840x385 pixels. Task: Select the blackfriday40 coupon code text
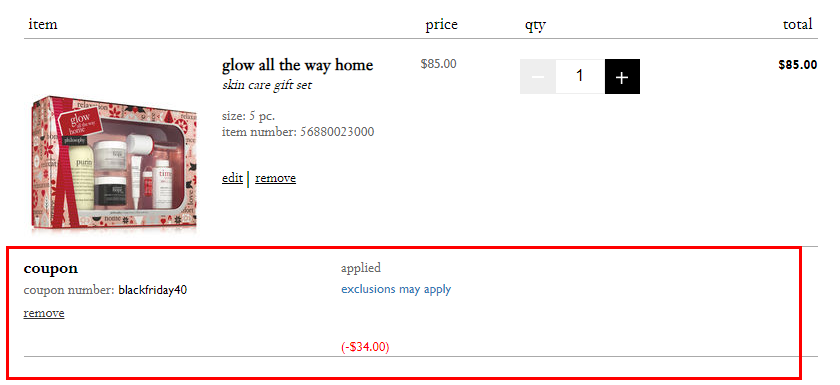(x=153, y=290)
